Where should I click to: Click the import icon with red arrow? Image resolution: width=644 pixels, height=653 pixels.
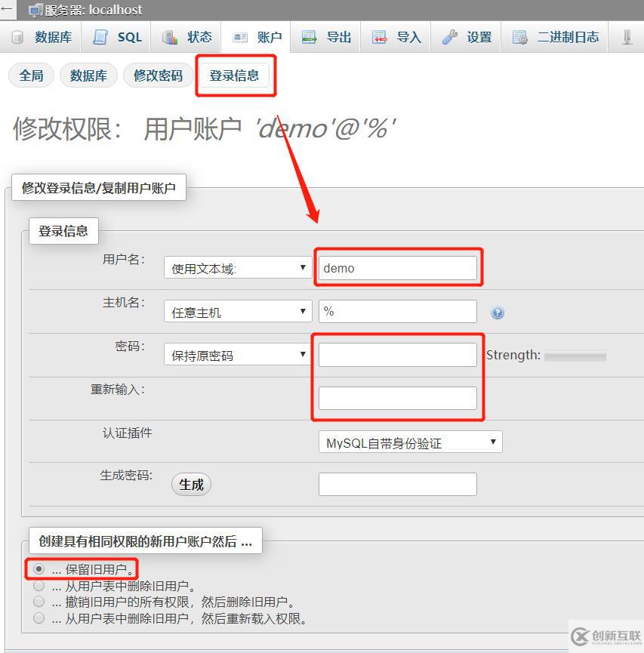pyautogui.click(x=379, y=37)
